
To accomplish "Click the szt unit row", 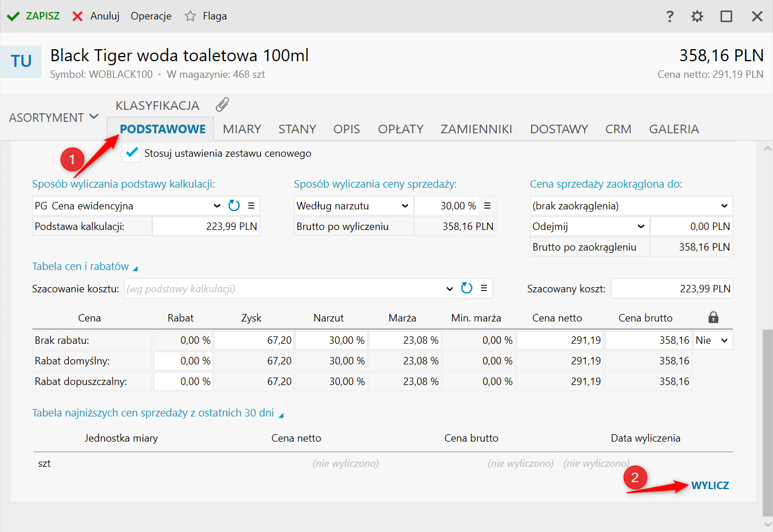I will click(383, 463).
